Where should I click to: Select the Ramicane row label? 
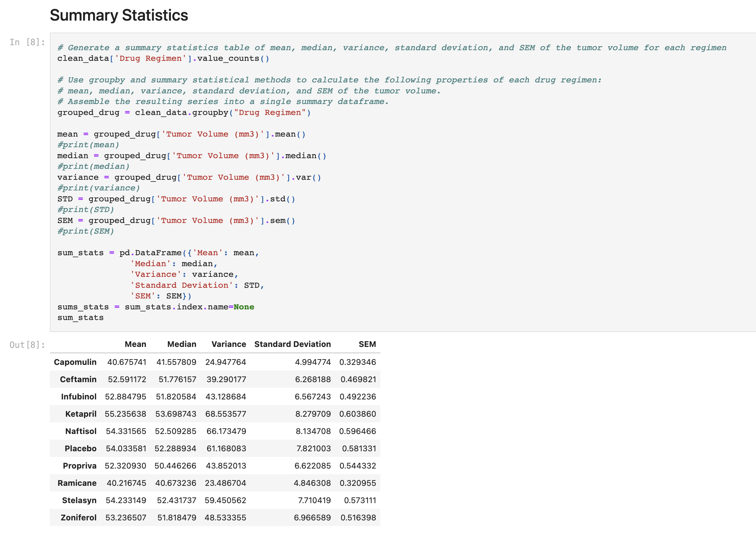pos(77,483)
